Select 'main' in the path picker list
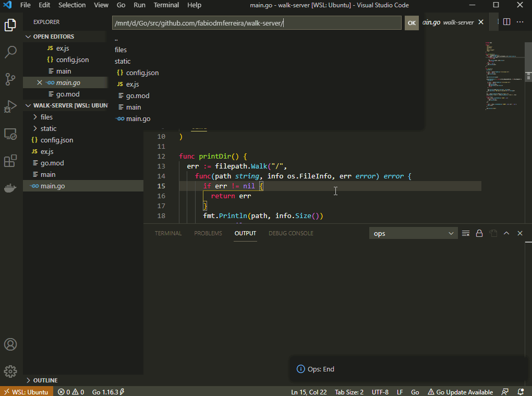The image size is (532, 396). [x=268, y=107]
